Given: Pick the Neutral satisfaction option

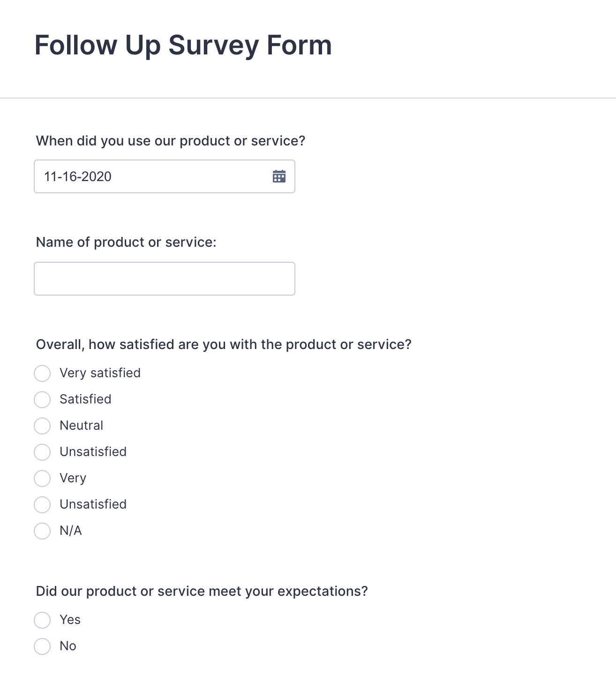Looking at the screenshot, I should click(x=42, y=426).
